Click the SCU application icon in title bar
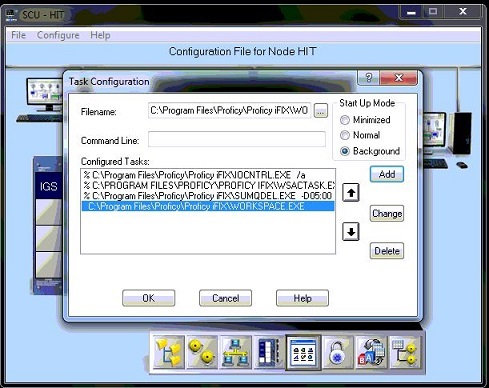The image size is (489, 388). (11, 15)
